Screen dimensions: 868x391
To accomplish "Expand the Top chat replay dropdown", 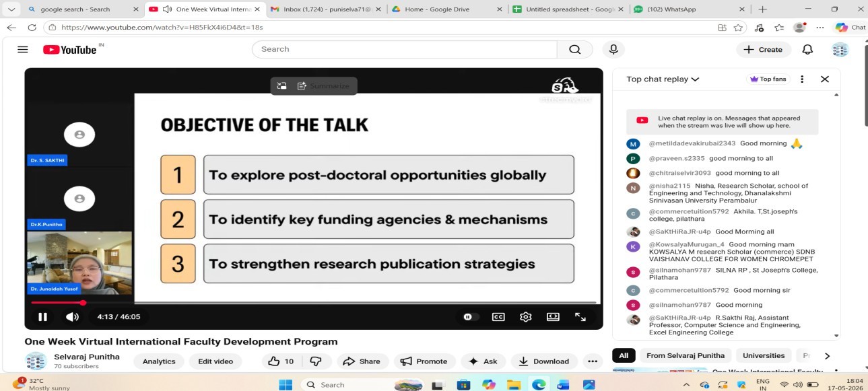I will point(663,79).
